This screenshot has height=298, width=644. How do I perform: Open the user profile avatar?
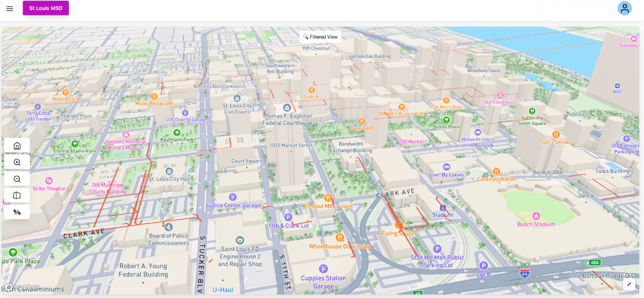625,8
